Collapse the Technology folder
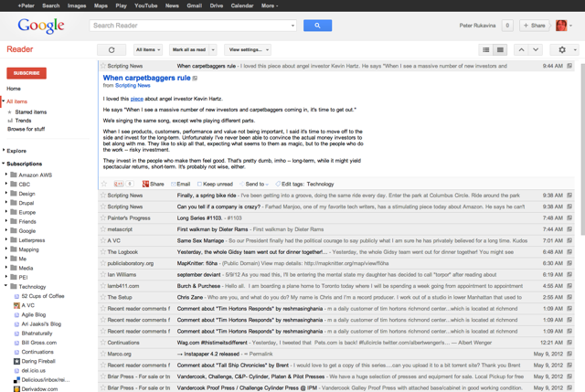 (6, 286)
